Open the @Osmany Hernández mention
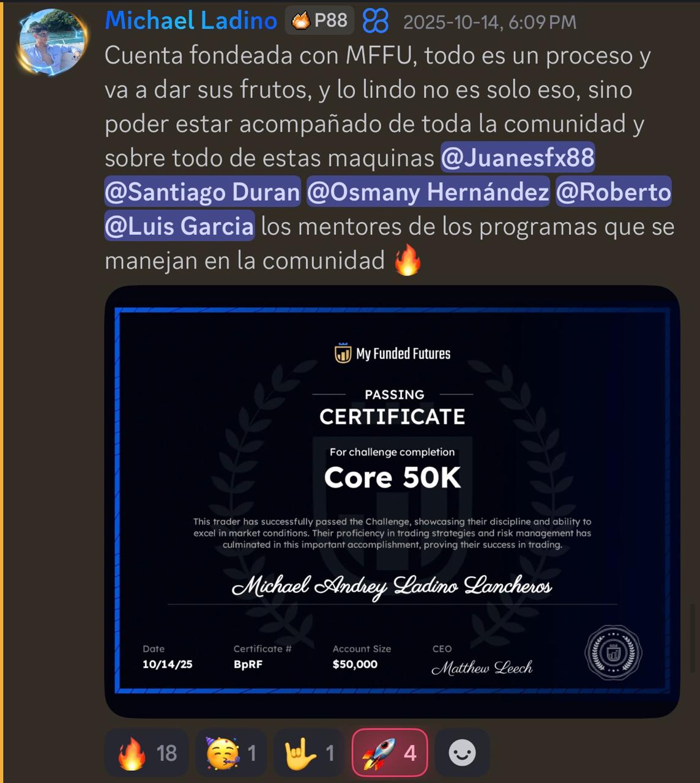Viewport: 700px width, 783px height. (428, 192)
